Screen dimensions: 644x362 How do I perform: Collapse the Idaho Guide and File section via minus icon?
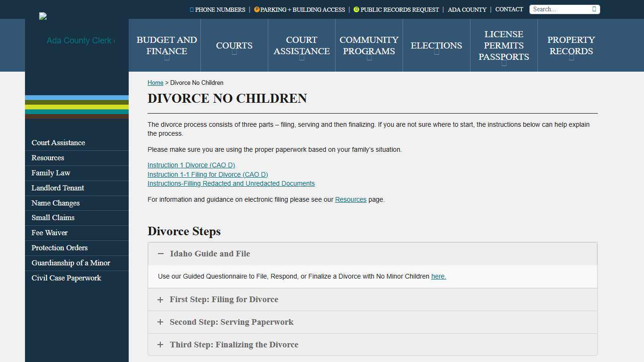[160, 254]
